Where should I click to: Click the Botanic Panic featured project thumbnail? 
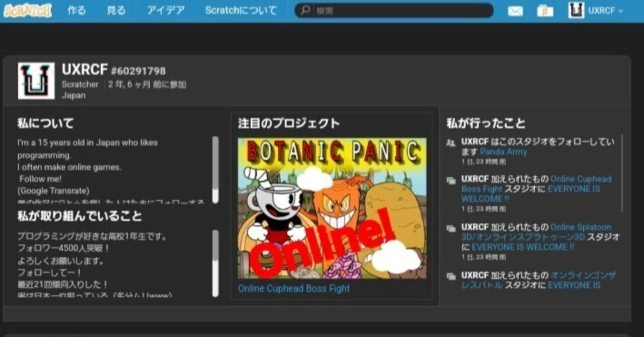click(332, 208)
